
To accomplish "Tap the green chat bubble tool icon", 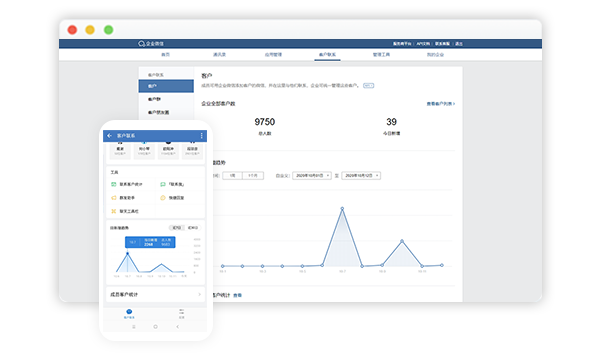I will (163, 184).
